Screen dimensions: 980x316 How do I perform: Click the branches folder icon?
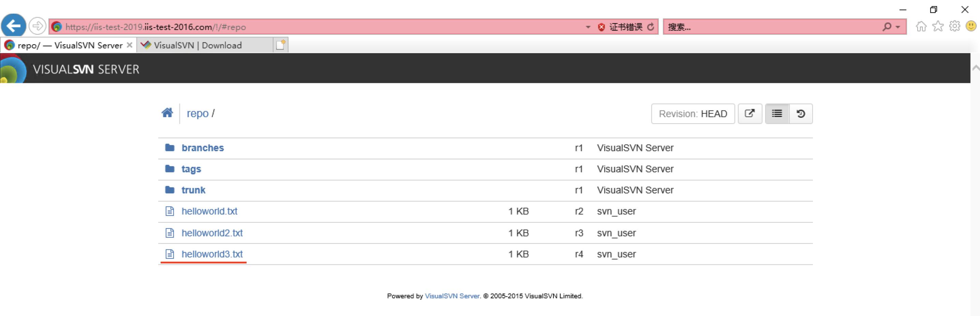170,147
